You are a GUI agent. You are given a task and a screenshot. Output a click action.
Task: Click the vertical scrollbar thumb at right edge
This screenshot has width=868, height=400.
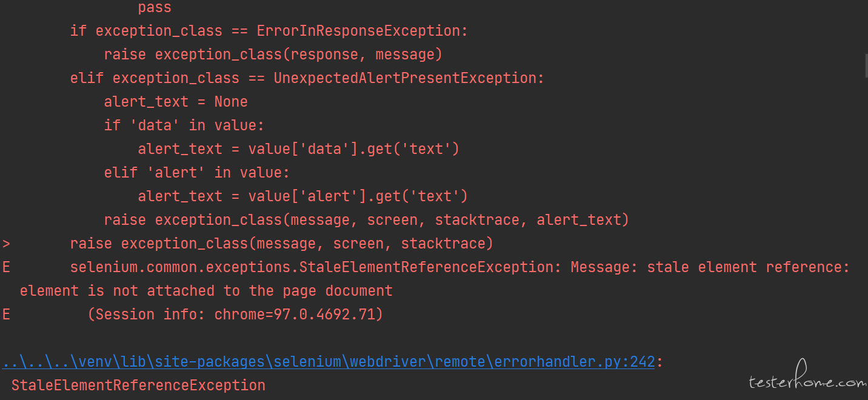866,65
